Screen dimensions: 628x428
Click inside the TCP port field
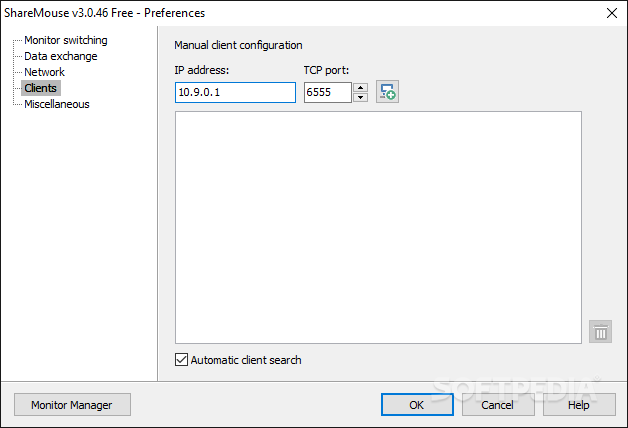pos(327,92)
